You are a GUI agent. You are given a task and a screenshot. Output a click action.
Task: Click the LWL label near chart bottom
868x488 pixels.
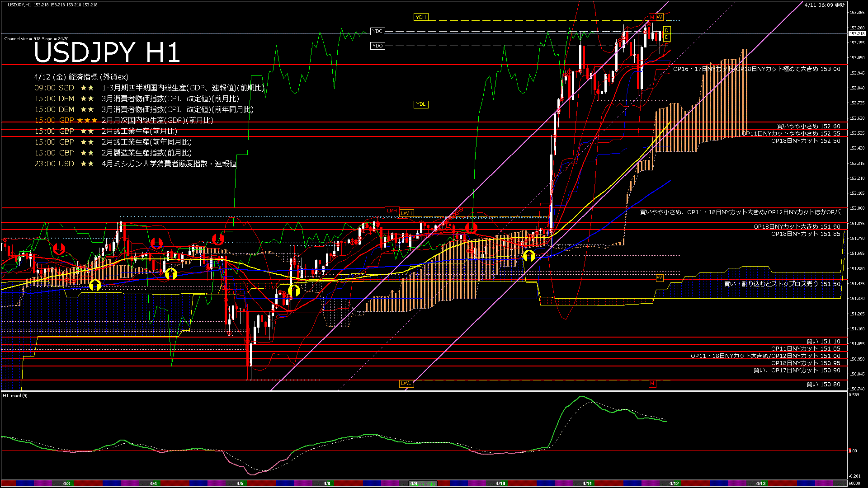click(x=406, y=384)
